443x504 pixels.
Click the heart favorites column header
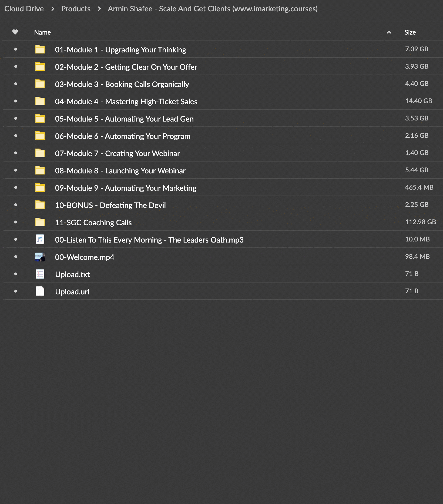click(x=15, y=32)
